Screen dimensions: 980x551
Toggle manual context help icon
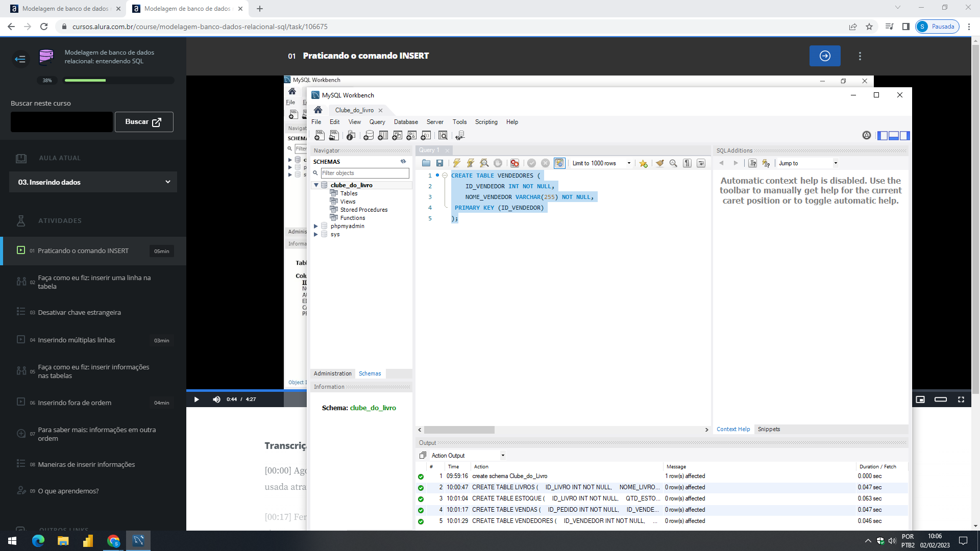pos(752,163)
